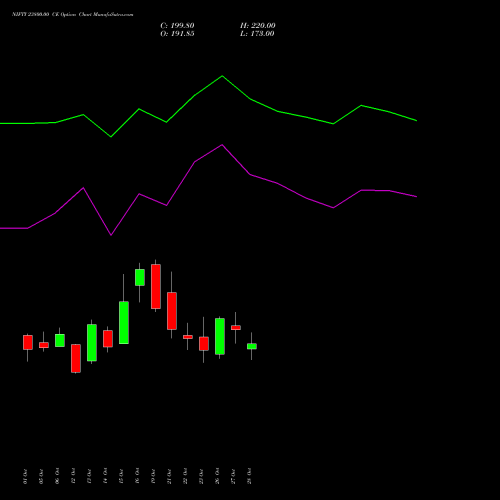Viewport: 500px width, 500px height.
Task: Click the 23 Oct date axis label
Action: point(201,477)
